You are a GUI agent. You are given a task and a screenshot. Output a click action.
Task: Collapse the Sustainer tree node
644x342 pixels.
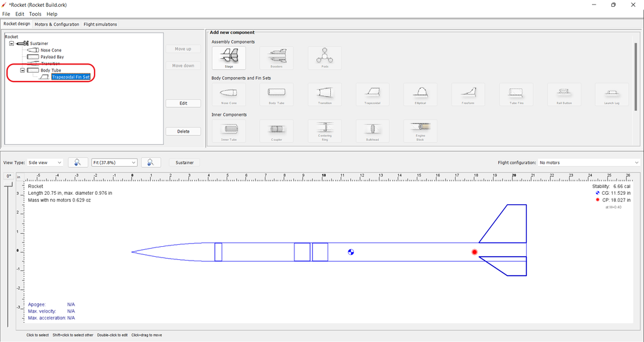pyautogui.click(x=11, y=43)
